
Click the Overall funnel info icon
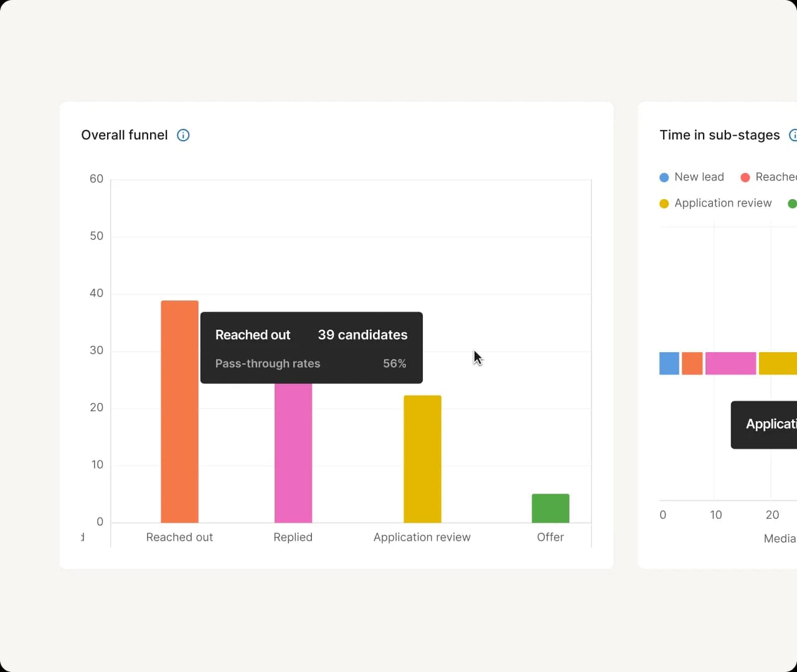click(x=183, y=135)
